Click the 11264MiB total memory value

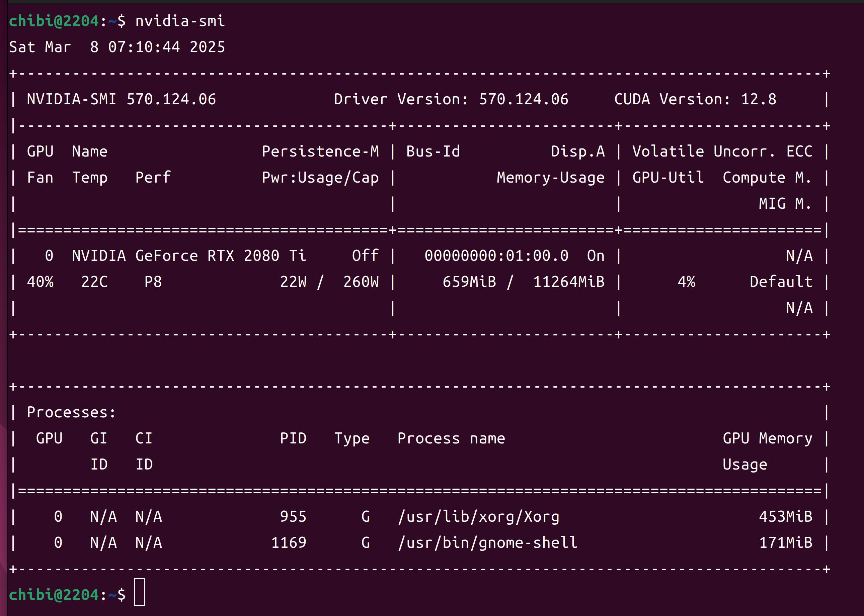(568, 282)
